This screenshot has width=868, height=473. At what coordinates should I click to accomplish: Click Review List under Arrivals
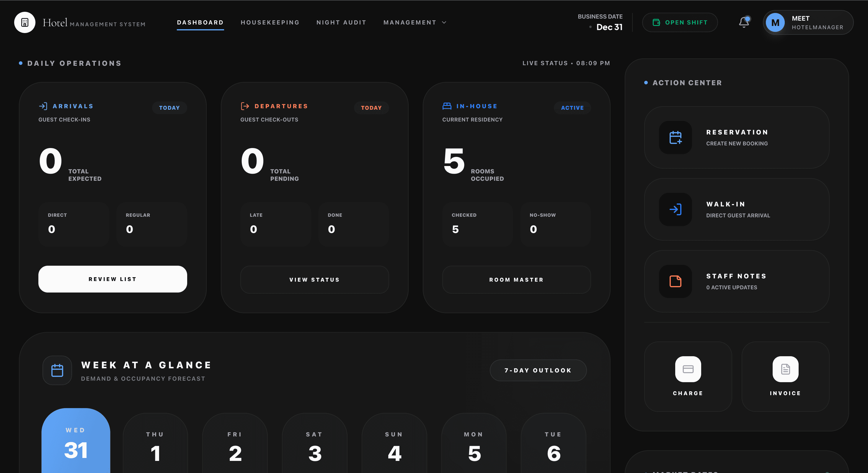point(112,279)
